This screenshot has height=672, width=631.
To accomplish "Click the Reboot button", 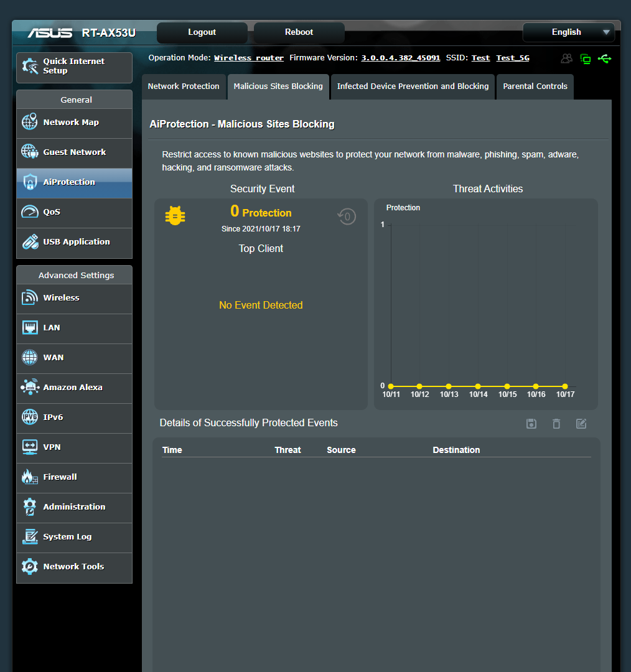I will tap(299, 32).
